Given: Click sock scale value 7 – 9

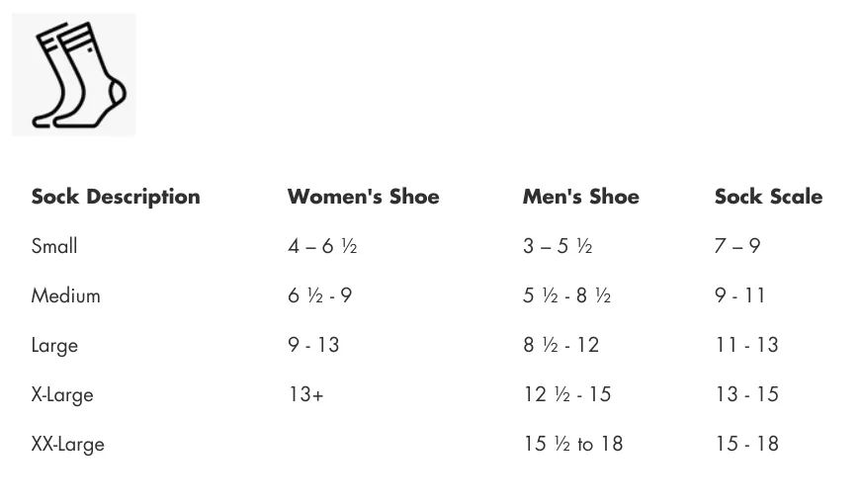Looking at the screenshot, I should pyautogui.click(x=737, y=246).
